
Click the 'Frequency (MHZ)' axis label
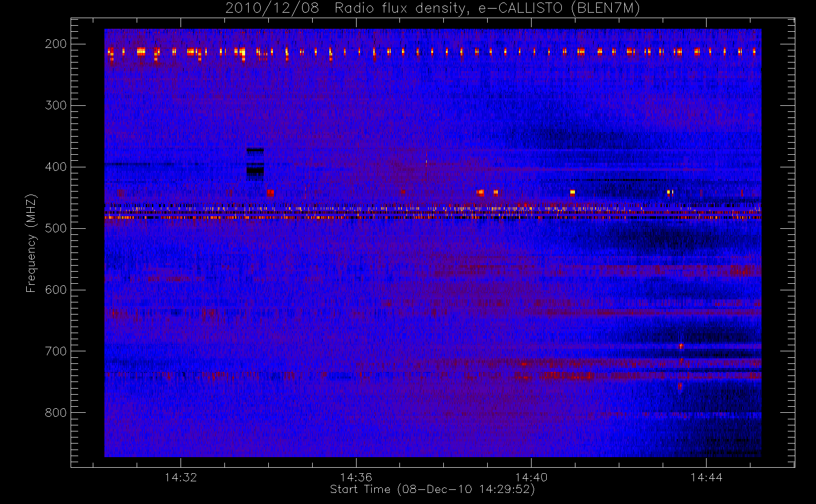pyautogui.click(x=31, y=243)
